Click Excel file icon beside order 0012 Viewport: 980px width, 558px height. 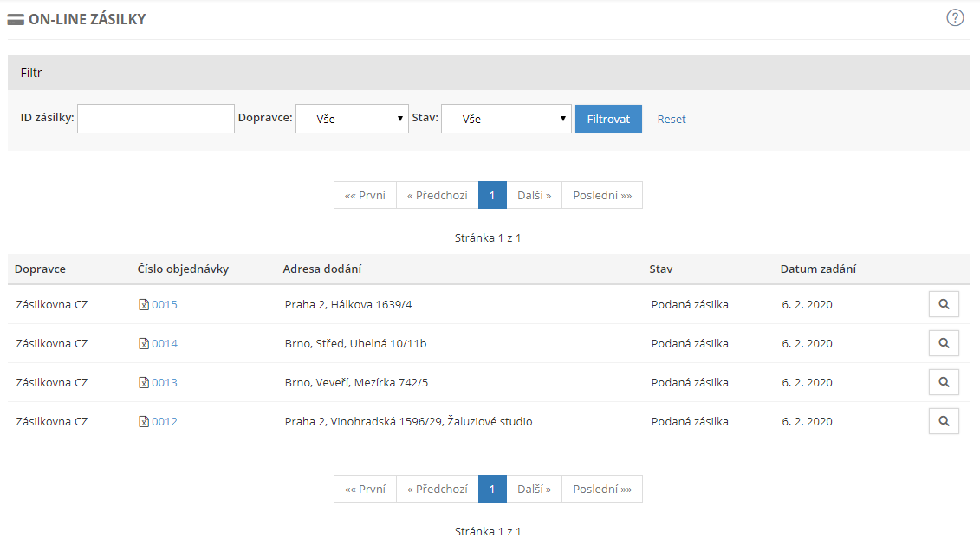pyautogui.click(x=144, y=421)
